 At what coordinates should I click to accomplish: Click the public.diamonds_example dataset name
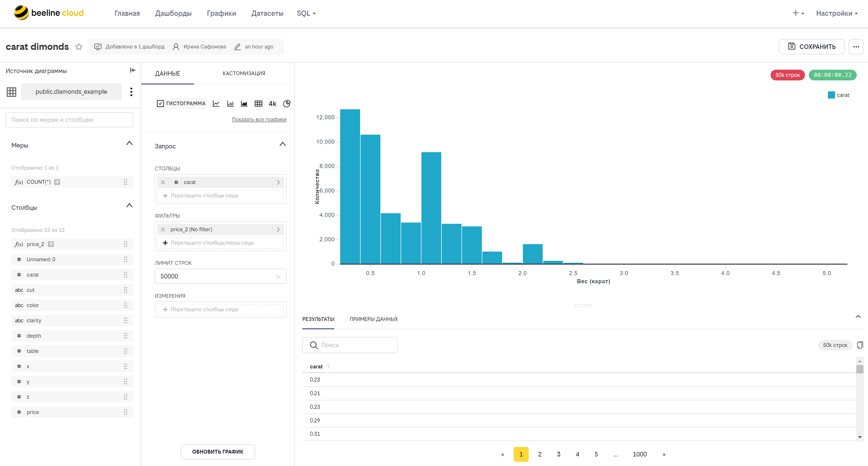click(71, 92)
